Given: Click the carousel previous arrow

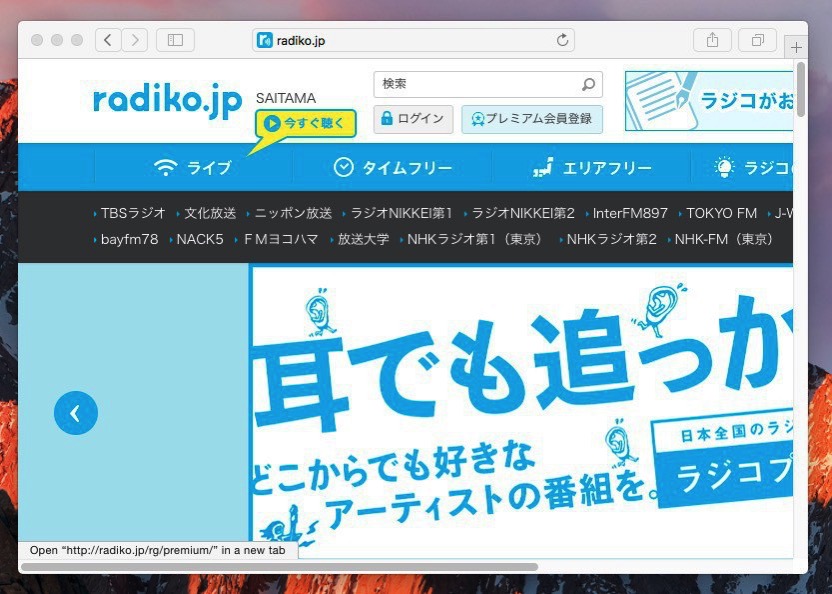Looking at the screenshot, I should [x=76, y=413].
